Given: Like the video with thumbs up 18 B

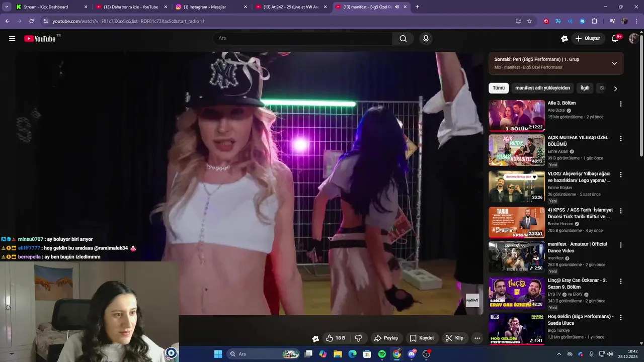Looking at the screenshot, I should [x=335, y=338].
